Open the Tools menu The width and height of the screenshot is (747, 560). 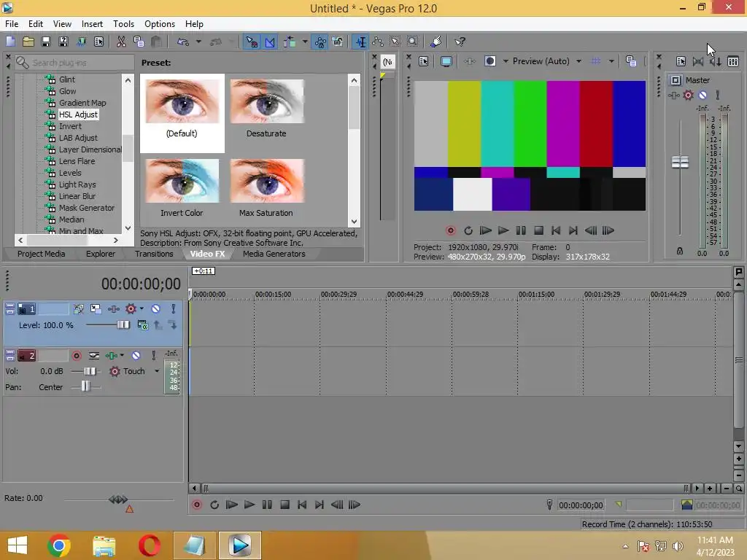pos(123,24)
